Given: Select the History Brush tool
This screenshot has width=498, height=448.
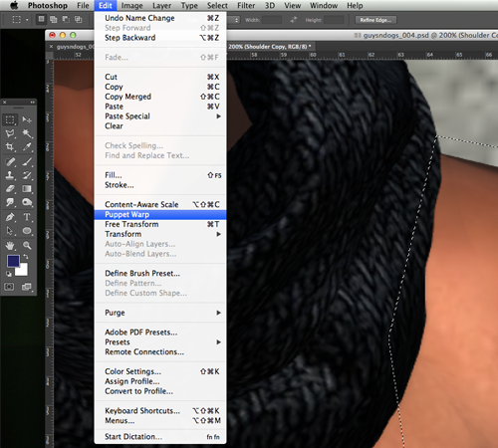Looking at the screenshot, I should point(27,175).
